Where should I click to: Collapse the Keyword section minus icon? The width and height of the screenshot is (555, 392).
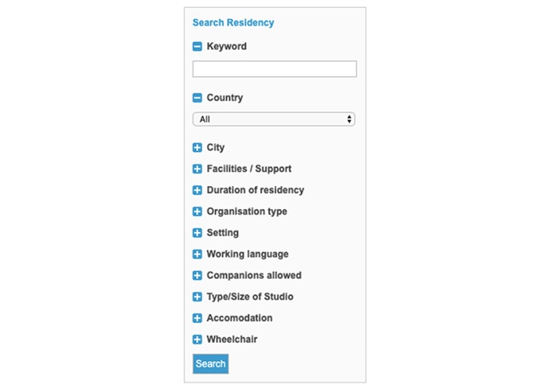point(197,46)
